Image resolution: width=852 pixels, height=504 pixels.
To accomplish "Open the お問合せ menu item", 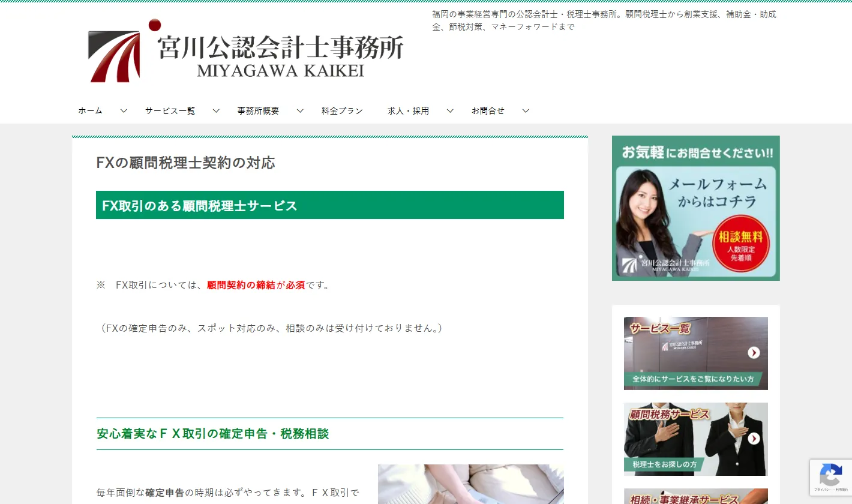I will [x=488, y=111].
